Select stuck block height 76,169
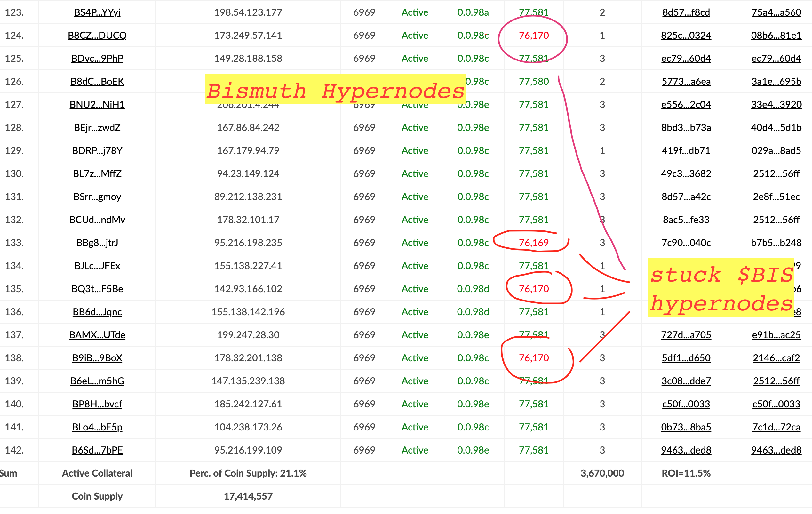812x514 pixels. point(534,243)
